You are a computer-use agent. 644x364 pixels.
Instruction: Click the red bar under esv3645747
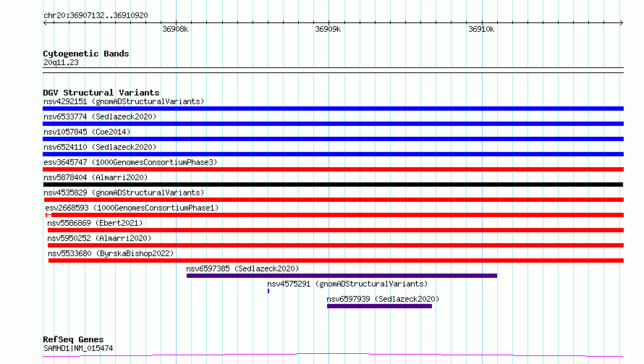pos(333,169)
